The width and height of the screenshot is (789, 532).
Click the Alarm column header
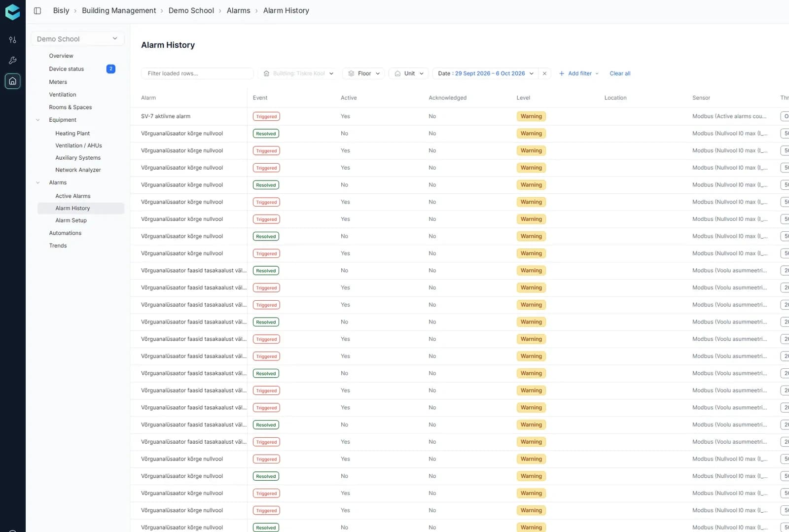148,98
